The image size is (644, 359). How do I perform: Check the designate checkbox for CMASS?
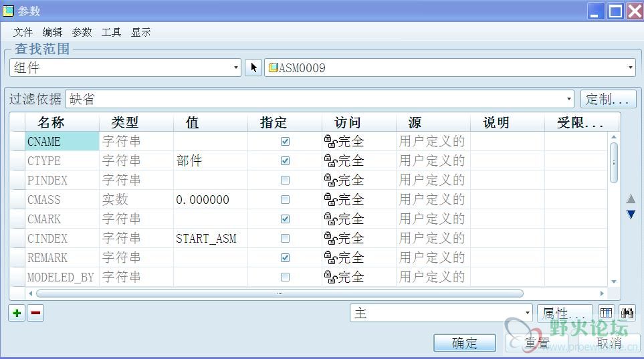[x=285, y=200]
